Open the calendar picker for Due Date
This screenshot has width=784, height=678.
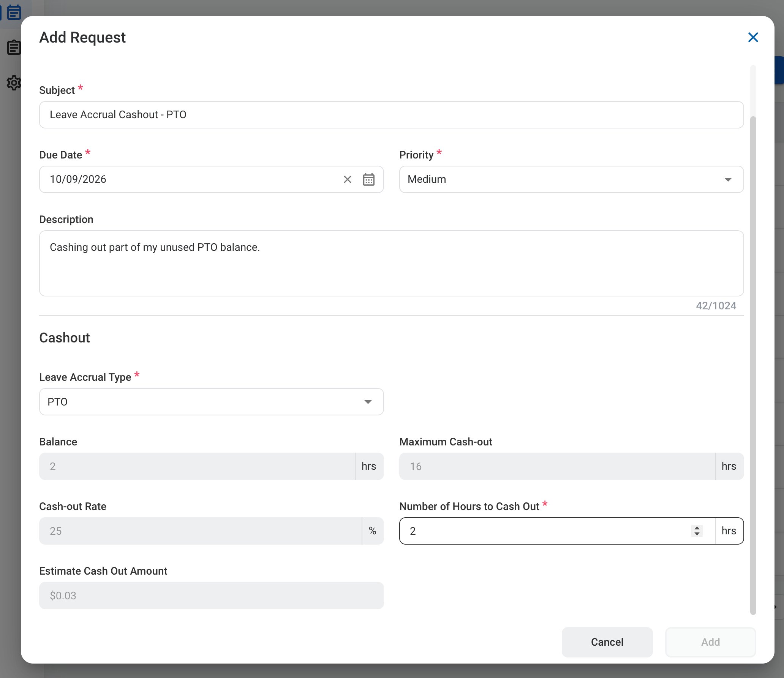tap(368, 179)
